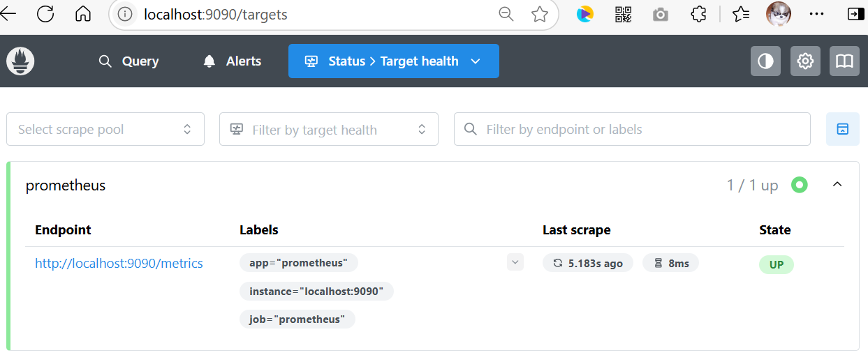Image resolution: width=868 pixels, height=362 pixels.
Task: Click the 8ms scrape duration badge
Action: [671, 263]
